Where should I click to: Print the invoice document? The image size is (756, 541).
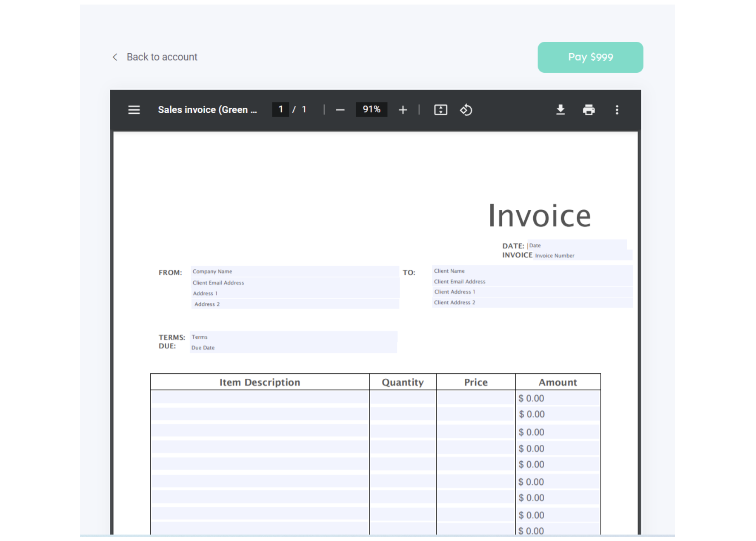click(588, 110)
